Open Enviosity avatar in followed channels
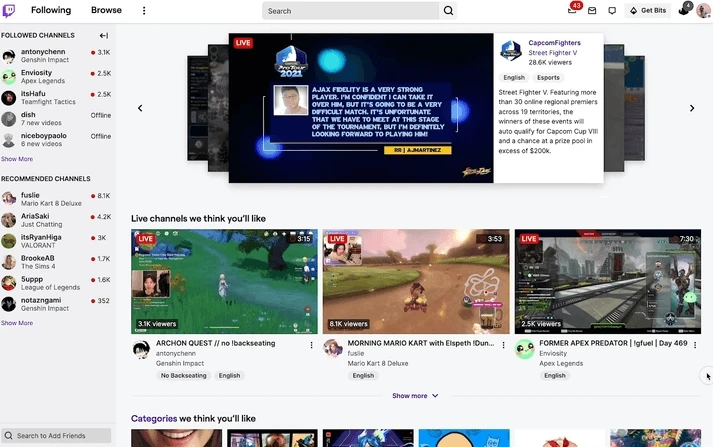Image resolution: width=713 pixels, height=447 pixels. click(x=9, y=77)
